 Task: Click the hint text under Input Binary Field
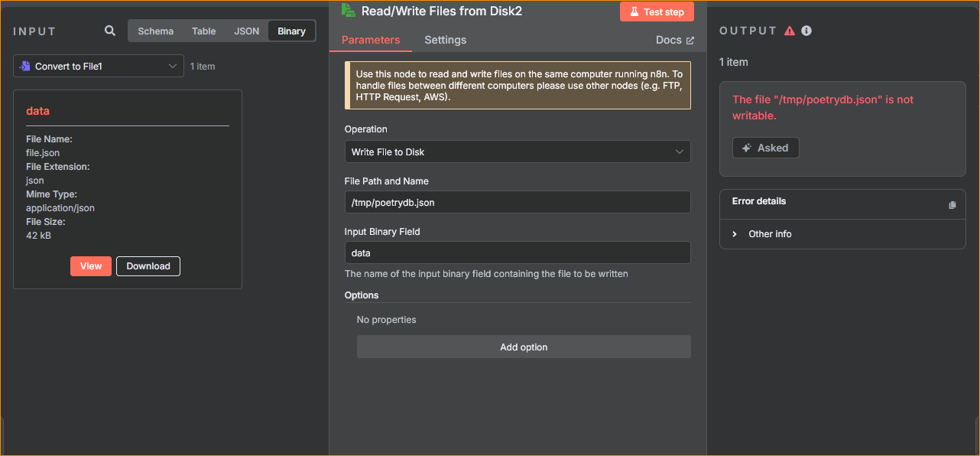coord(486,273)
